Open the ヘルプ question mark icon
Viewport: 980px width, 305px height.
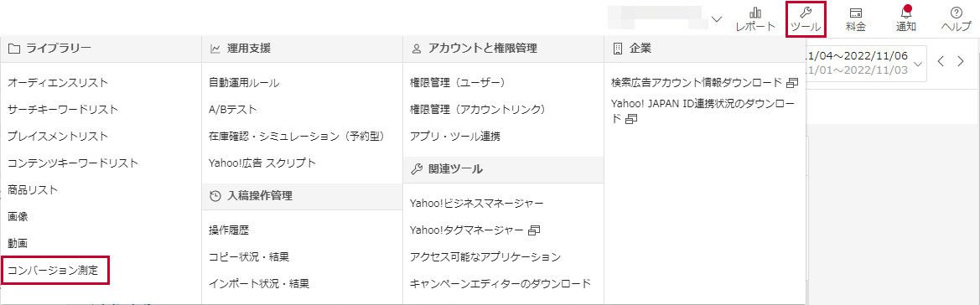click(956, 12)
